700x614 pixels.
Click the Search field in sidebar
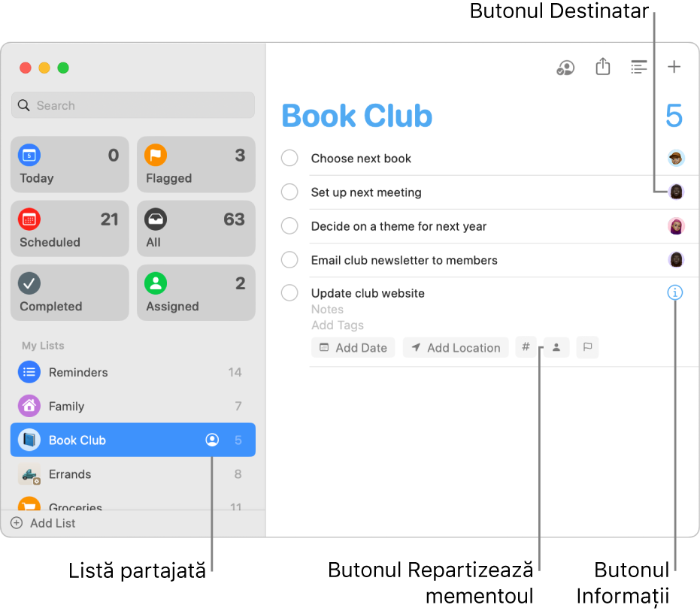click(x=133, y=105)
